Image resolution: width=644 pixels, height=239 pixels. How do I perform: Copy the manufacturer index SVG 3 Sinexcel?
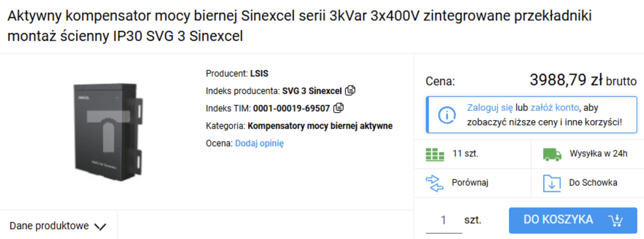coord(350,90)
